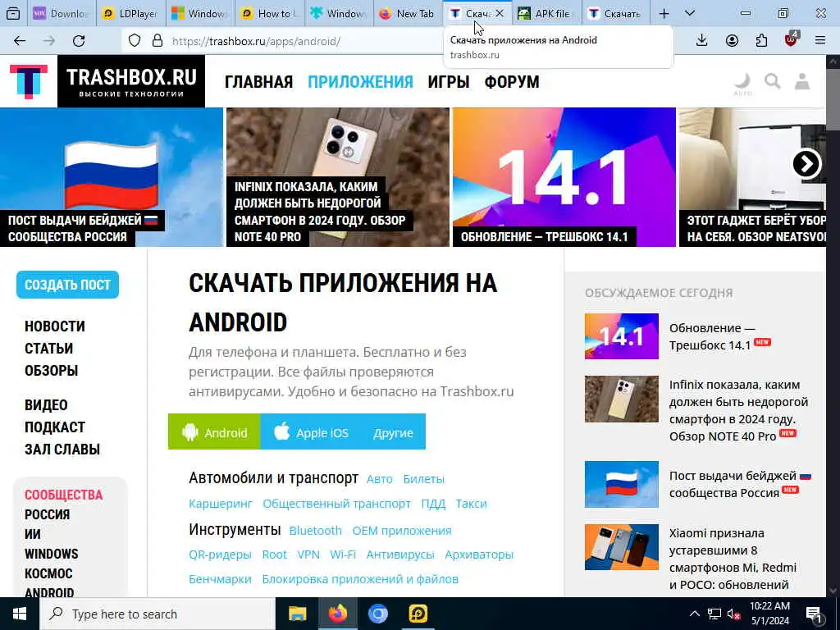Open the Firefox account icon
840x630 pixels.
pos(732,41)
